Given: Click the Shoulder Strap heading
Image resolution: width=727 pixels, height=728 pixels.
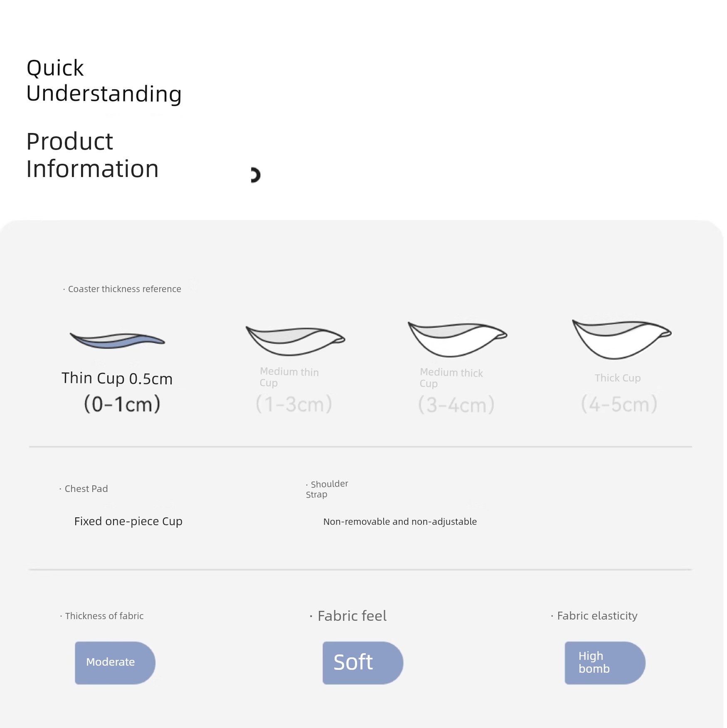Looking at the screenshot, I should pos(327,489).
